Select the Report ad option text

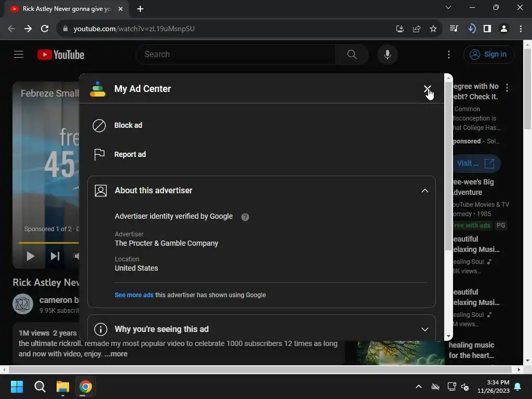point(130,154)
